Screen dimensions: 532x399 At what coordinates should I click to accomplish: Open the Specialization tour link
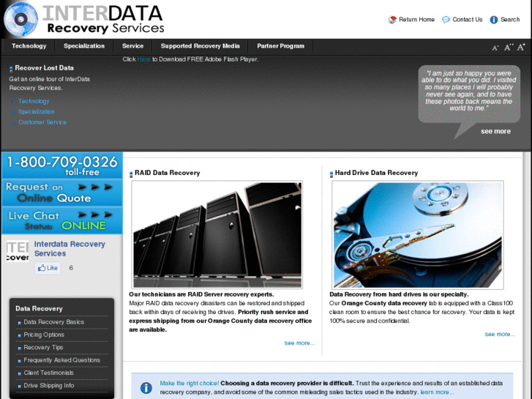(x=37, y=112)
